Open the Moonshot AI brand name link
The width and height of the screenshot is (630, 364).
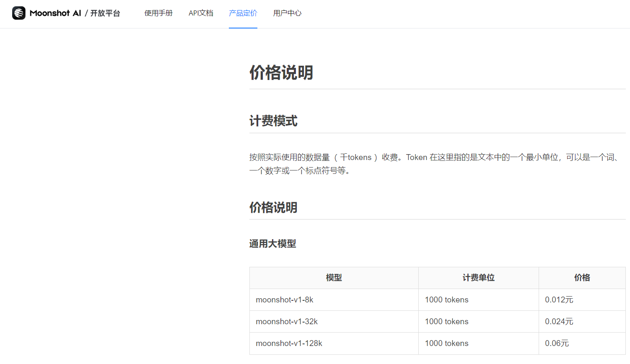[55, 13]
